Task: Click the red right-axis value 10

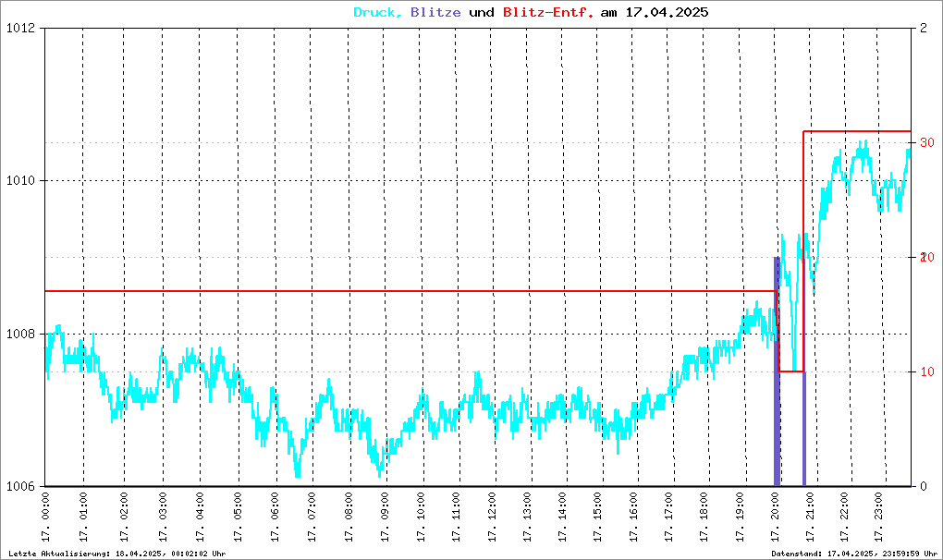Action: [x=926, y=371]
